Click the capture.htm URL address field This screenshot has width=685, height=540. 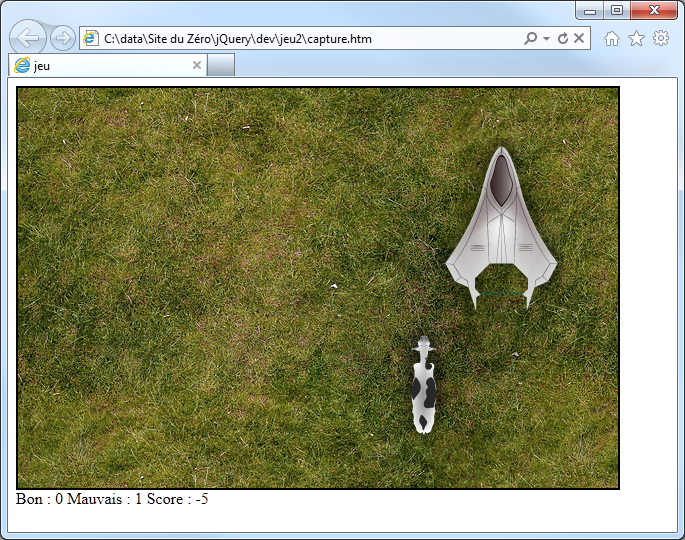[300, 39]
